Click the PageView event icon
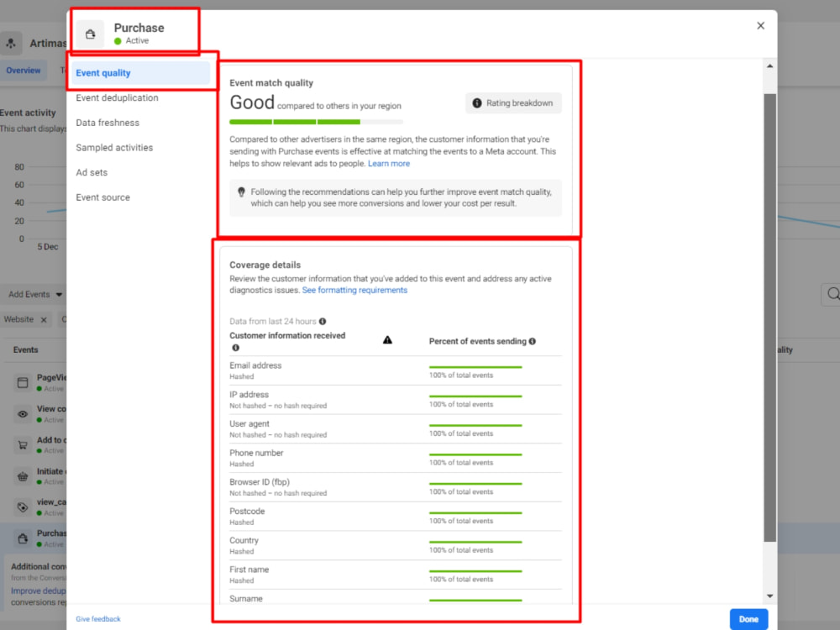The height and width of the screenshot is (630, 840). click(23, 382)
